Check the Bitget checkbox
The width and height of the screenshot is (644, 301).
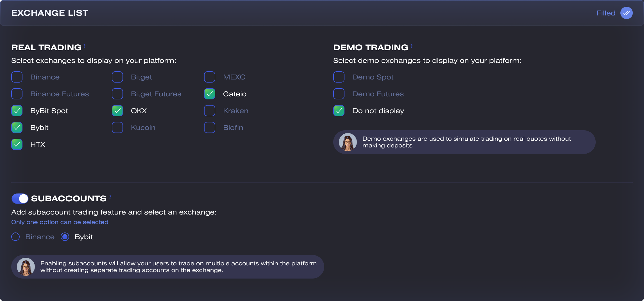coord(117,77)
